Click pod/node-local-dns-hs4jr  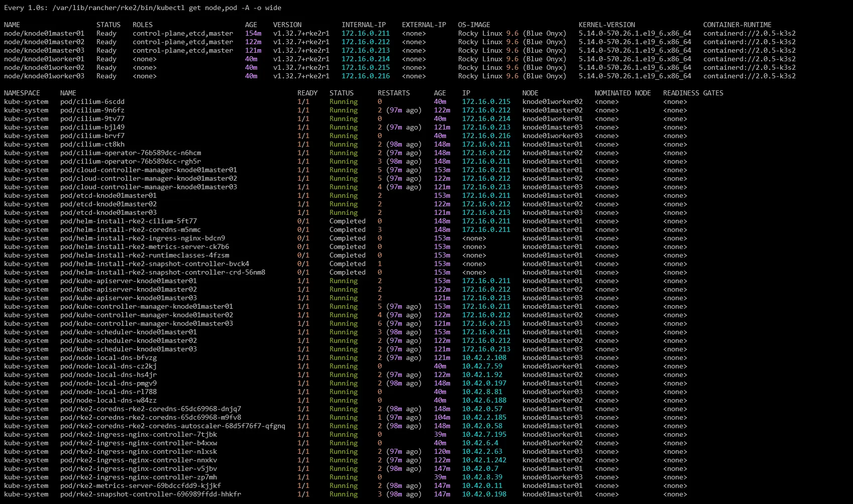coord(109,374)
